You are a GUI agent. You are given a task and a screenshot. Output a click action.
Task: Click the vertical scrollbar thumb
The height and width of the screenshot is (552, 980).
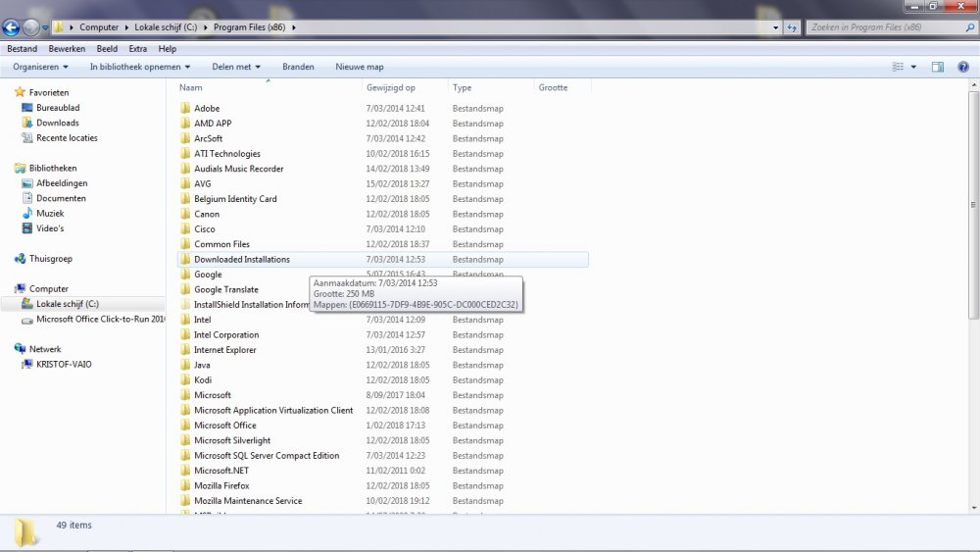coord(973,205)
